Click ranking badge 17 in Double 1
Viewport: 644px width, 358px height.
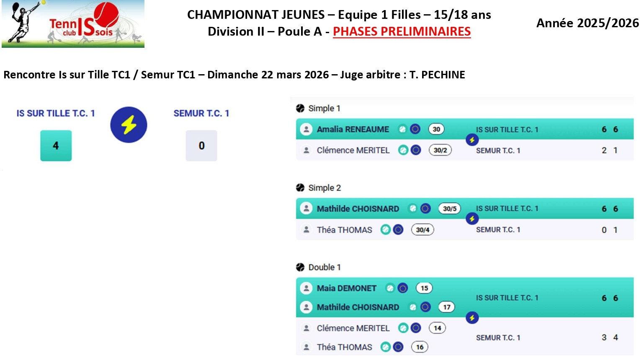pos(447,307)
